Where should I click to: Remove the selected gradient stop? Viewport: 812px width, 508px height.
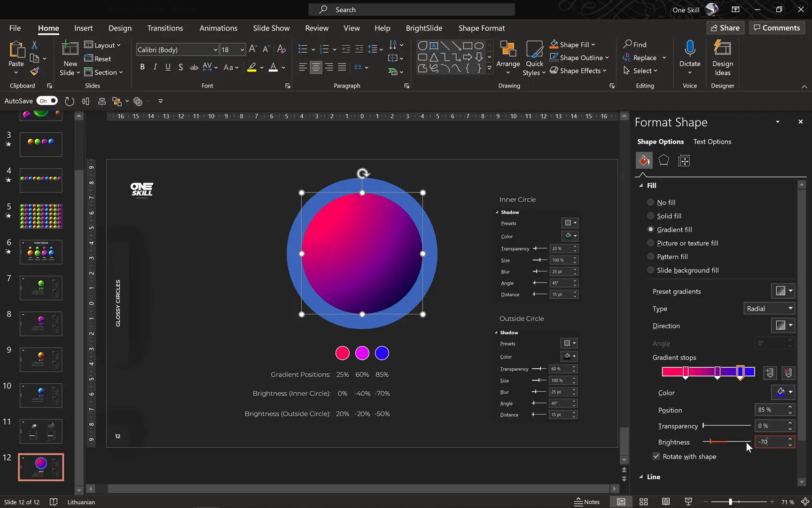(788, 373)
